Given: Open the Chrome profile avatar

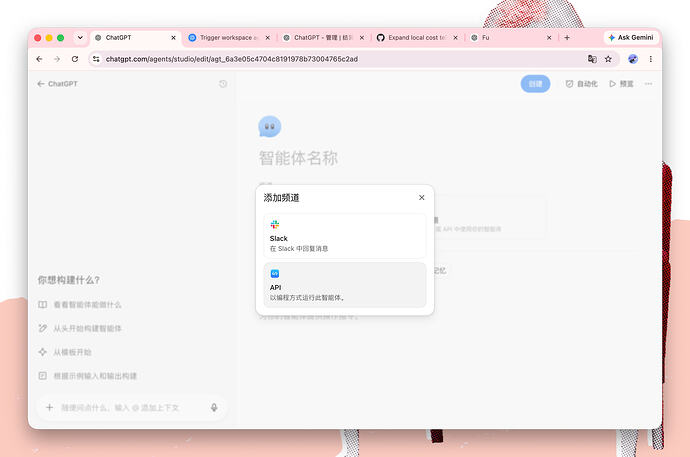Looking at the screenshot, I should (633, 59).
